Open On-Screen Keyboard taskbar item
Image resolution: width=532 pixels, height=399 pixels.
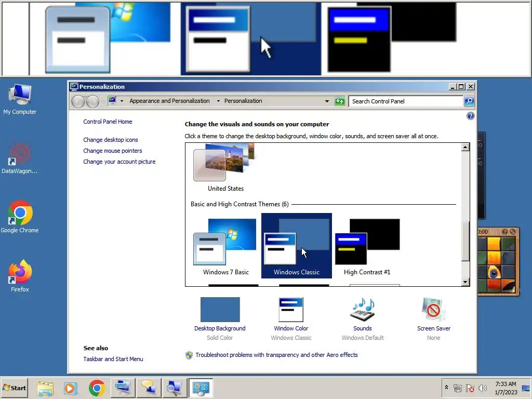click(x=123, y=388)
